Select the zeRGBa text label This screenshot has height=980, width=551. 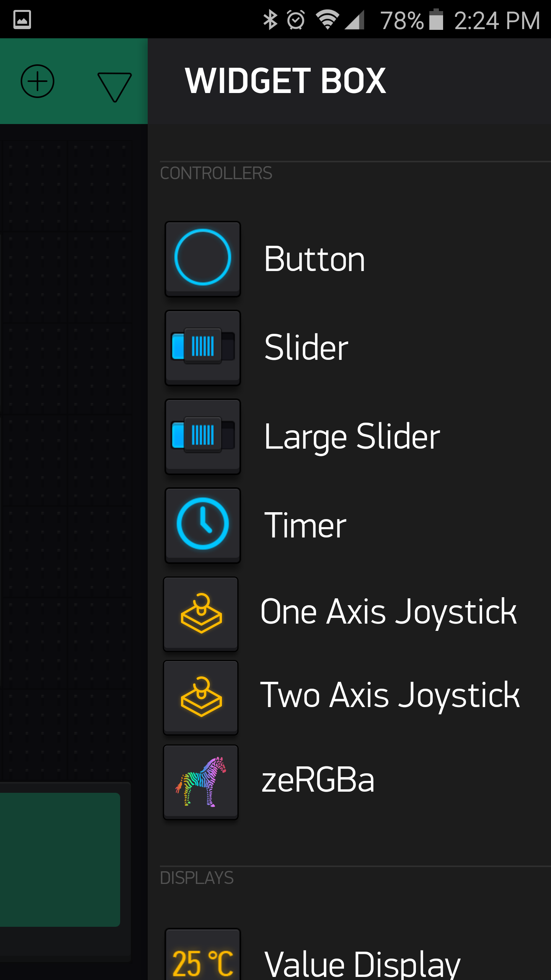[x=318, y=781]
